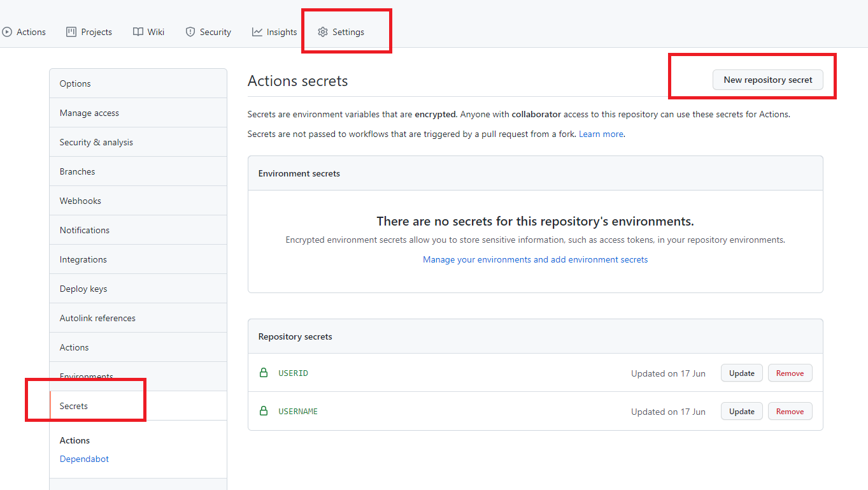This screenshot has height=490, width=868.
Task: Open the Actions tab in repository navigation
Action: [24, 32]
